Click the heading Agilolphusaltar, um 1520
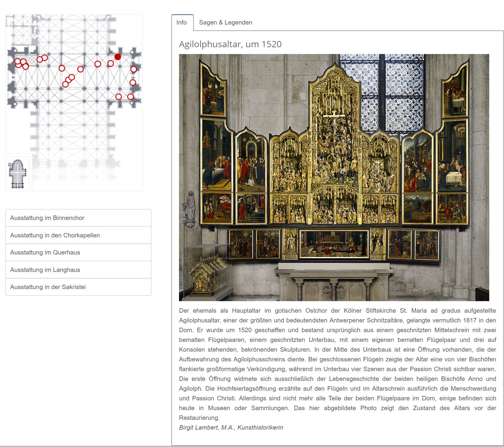The height and width of the screenshot is (447, 504). [230, 44]
